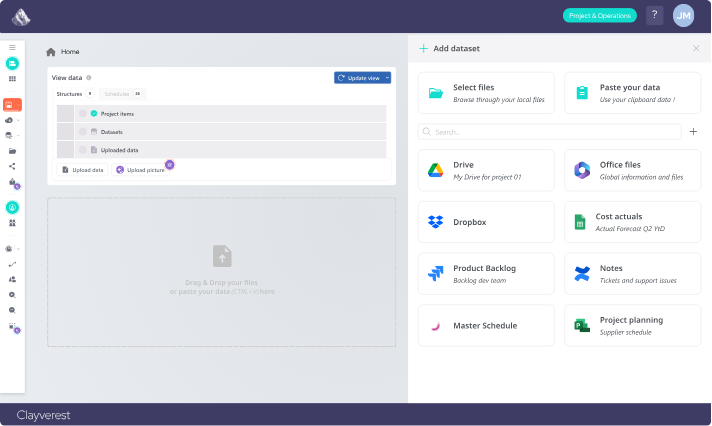Open the JM user avatar

pos(684,15)
